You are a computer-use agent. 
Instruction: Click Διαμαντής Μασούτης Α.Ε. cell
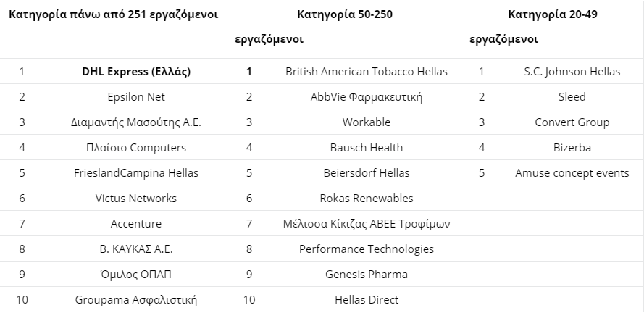click(x=136, y=122)
